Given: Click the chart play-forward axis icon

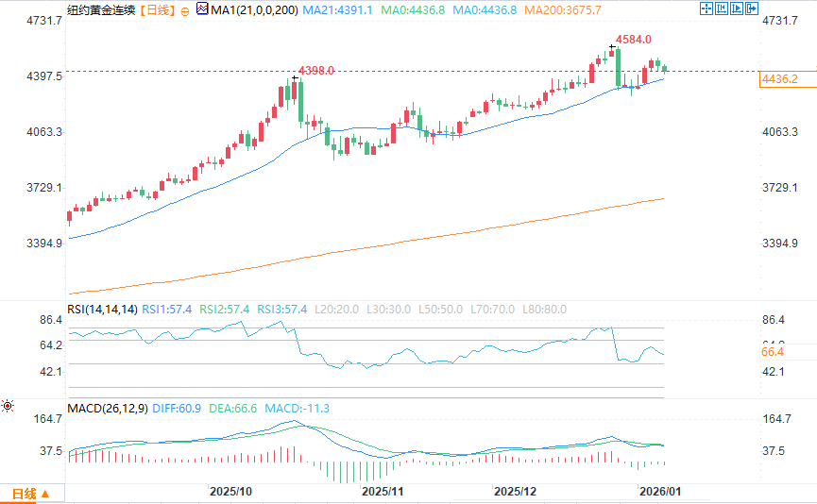Looking at the screenshot, I should point(736,8).
